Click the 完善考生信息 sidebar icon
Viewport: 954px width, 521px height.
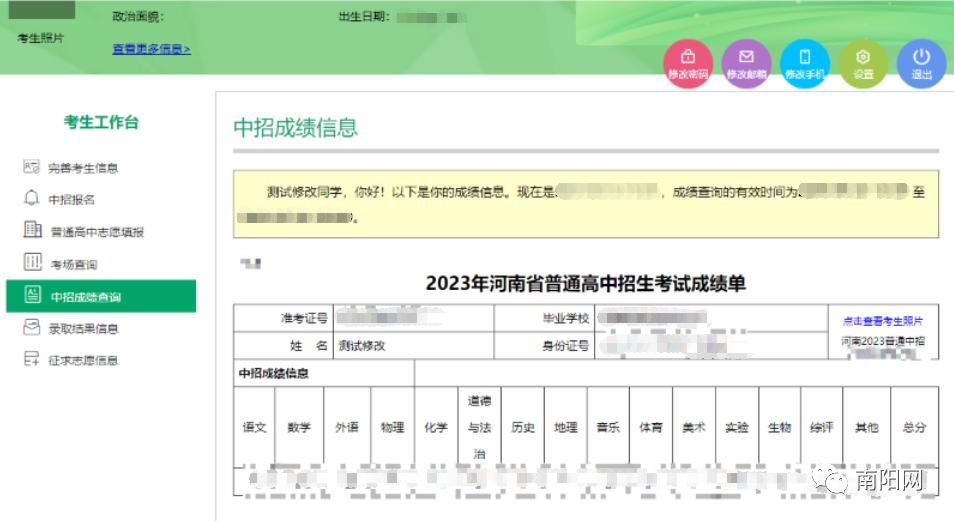tap(32, 167)
